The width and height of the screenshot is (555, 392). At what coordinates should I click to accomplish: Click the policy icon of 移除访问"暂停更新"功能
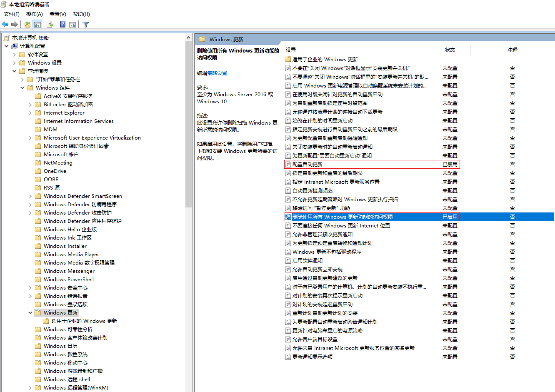(x=288, y=208)
